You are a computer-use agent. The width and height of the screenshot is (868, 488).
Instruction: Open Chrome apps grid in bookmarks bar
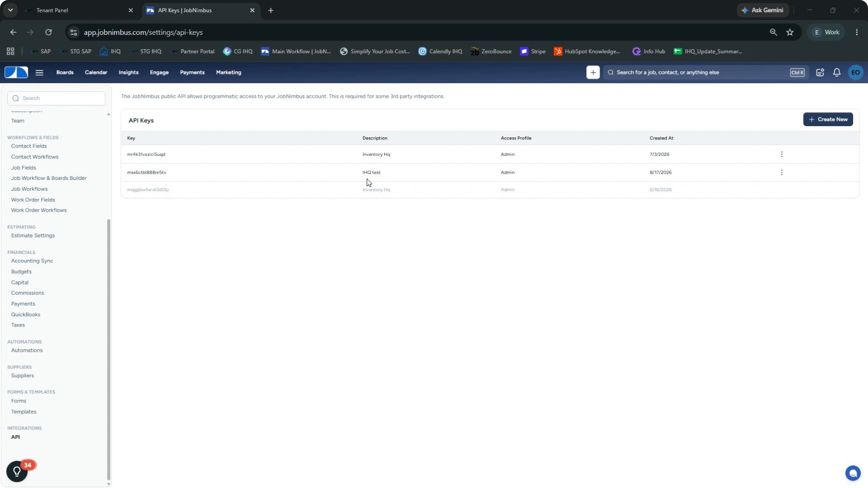[10, 51]
